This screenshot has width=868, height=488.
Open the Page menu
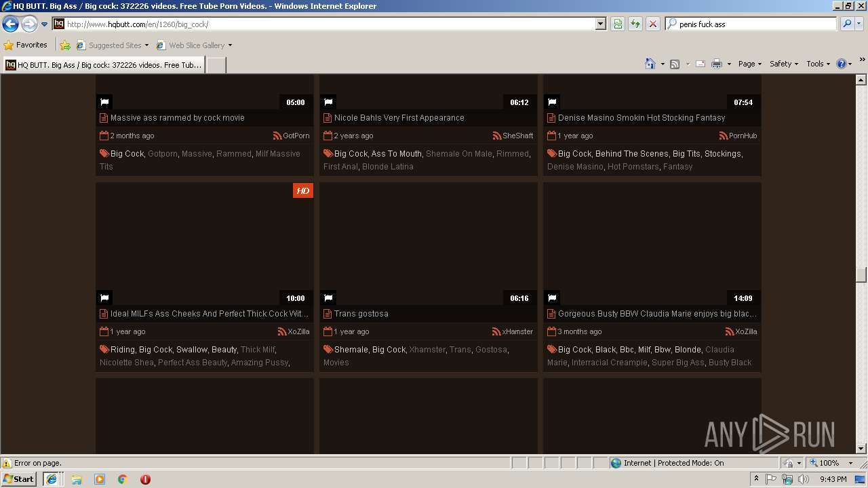[x=749, y=64]
